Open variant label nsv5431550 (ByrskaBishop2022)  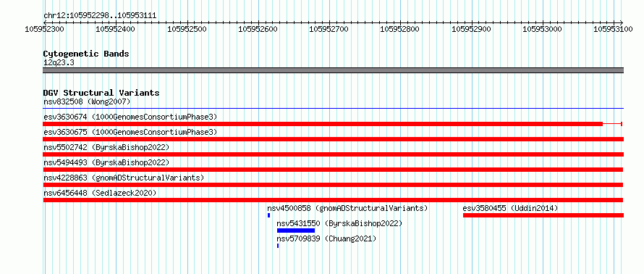pos(339,223)
